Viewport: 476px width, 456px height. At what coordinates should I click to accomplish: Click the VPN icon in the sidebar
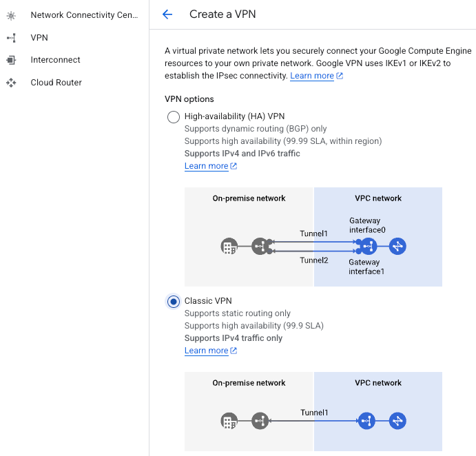11,38
